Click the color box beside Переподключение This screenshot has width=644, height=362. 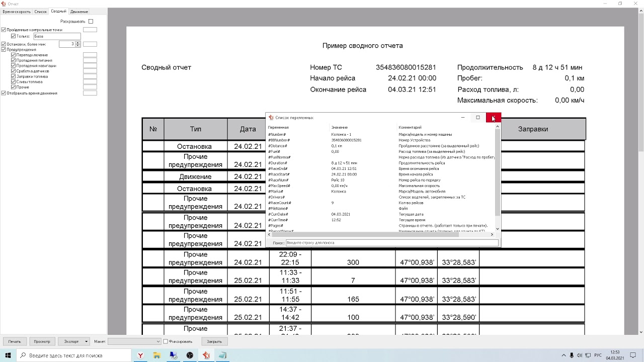pos(90,55)
